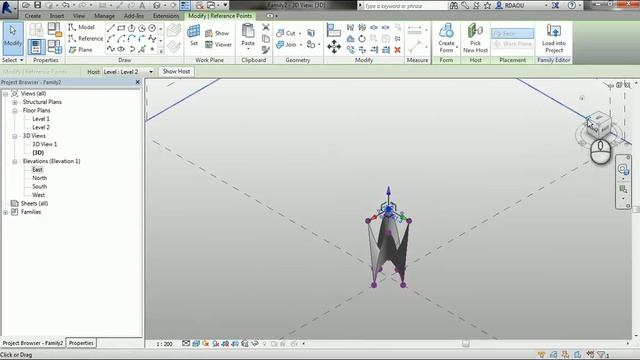Toggle Work Plane placement mode

point(512,44)
